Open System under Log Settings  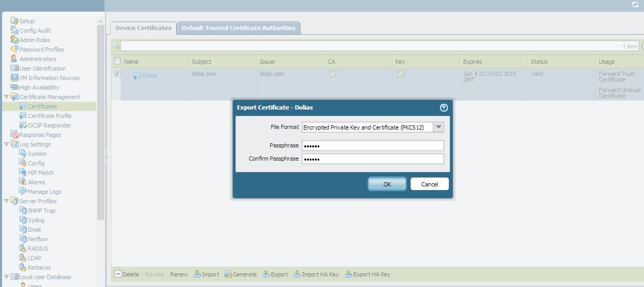click(x=37, y=154)
